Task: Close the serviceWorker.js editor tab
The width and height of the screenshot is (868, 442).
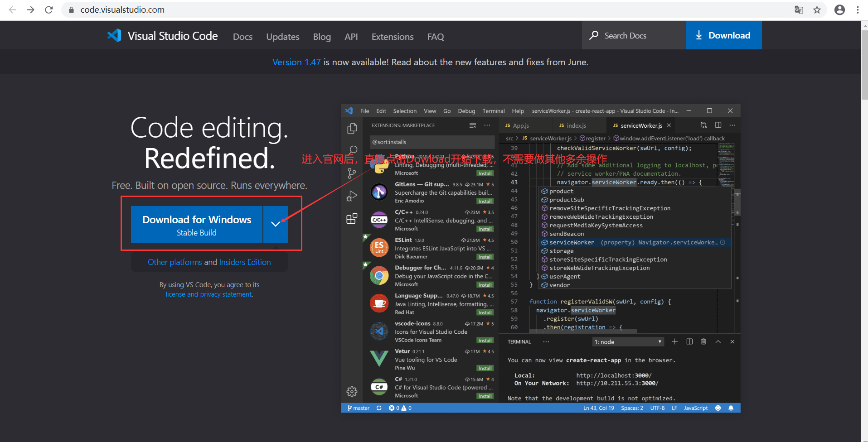Action: tap(669, 125)
